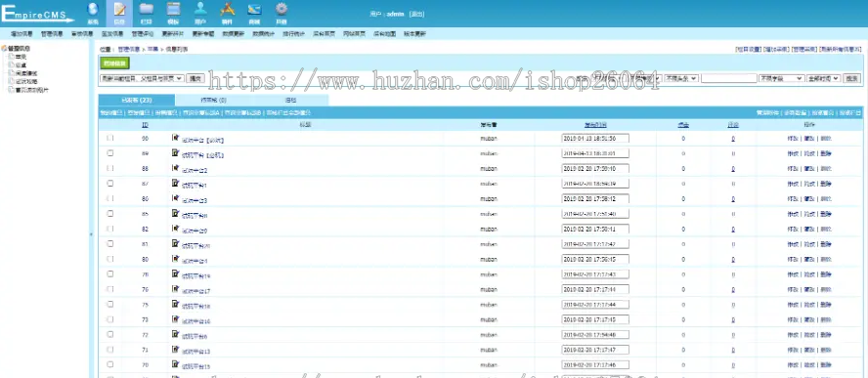Click the title icon in row ID 85
Screen dimensions: 868x378
tap(176, 213)
